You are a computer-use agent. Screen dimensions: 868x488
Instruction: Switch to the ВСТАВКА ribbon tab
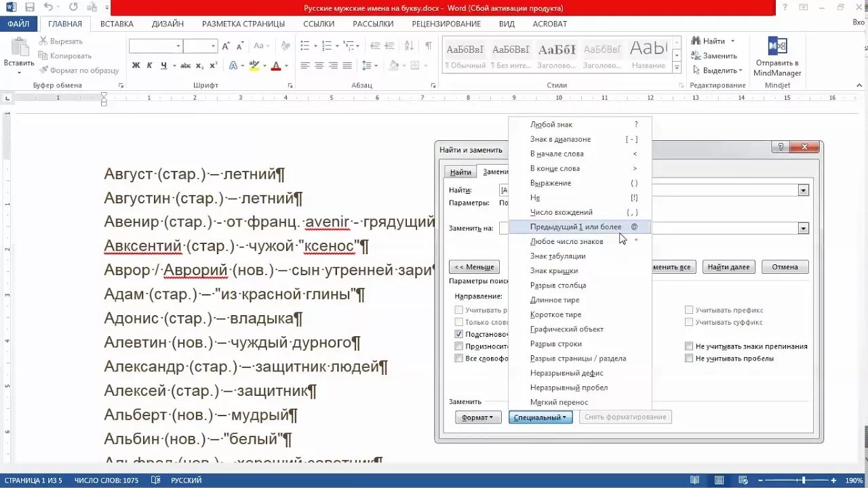117,24
